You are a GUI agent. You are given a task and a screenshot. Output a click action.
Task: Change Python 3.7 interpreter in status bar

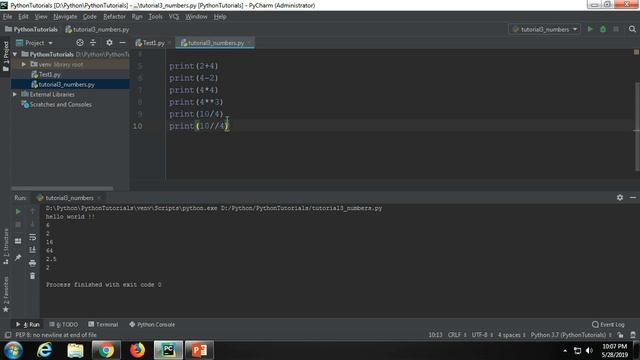coord(571,335)
